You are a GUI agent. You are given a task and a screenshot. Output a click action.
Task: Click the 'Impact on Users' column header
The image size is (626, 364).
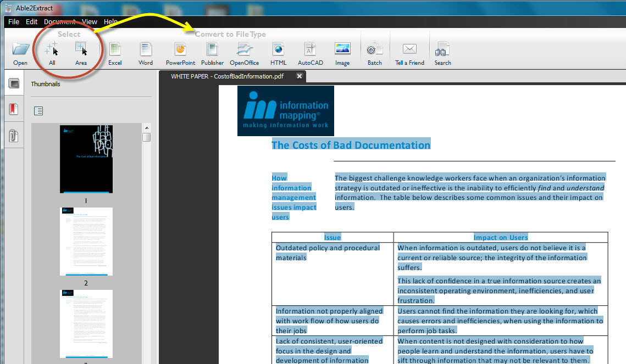tap(501, 238)
